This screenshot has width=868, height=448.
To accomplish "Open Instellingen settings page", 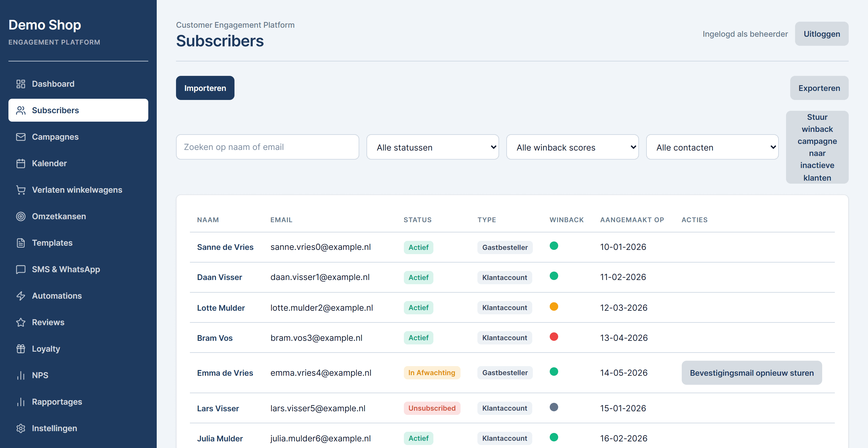I will click(x=78, y=428).
